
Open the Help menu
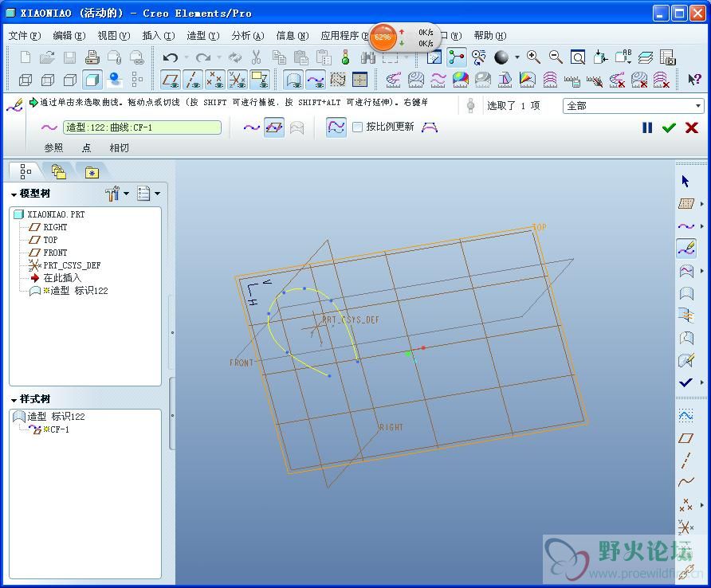(489, 35)
